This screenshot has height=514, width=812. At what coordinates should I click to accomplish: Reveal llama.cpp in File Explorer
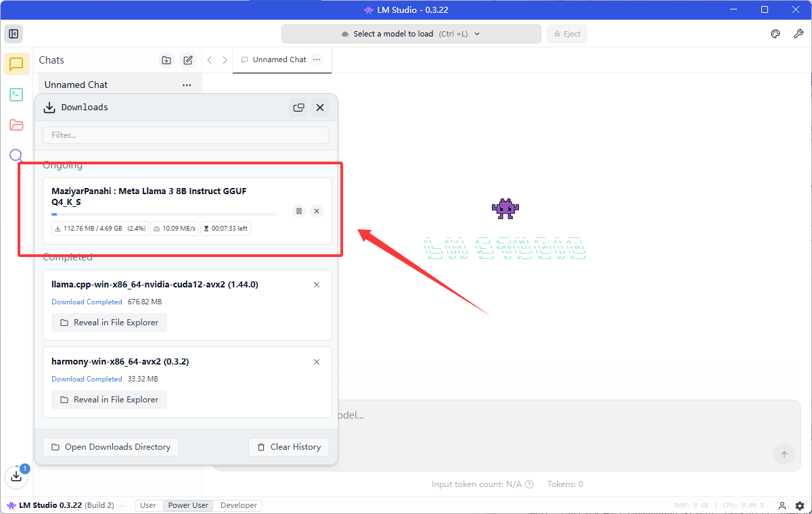click(109, 323)
